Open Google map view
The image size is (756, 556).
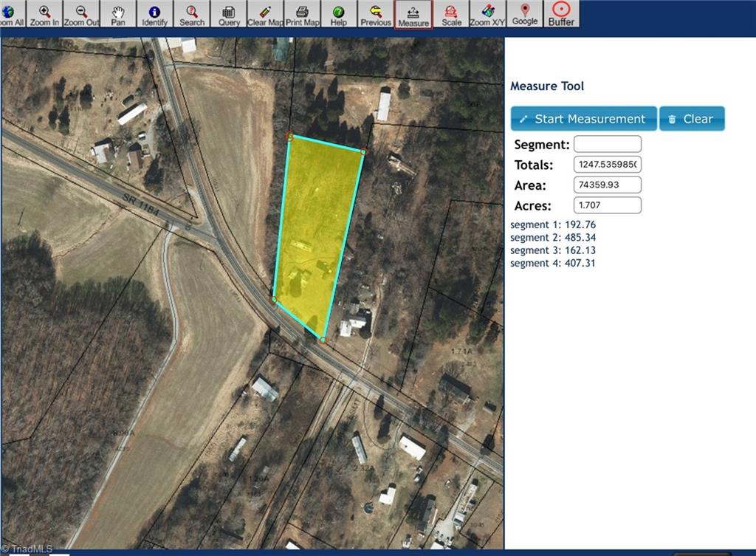click(x=525, y=15)
